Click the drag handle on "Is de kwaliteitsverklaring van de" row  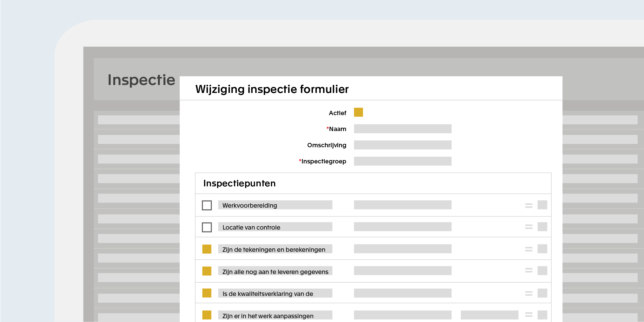pyautogui.click(x=528, y=293)
